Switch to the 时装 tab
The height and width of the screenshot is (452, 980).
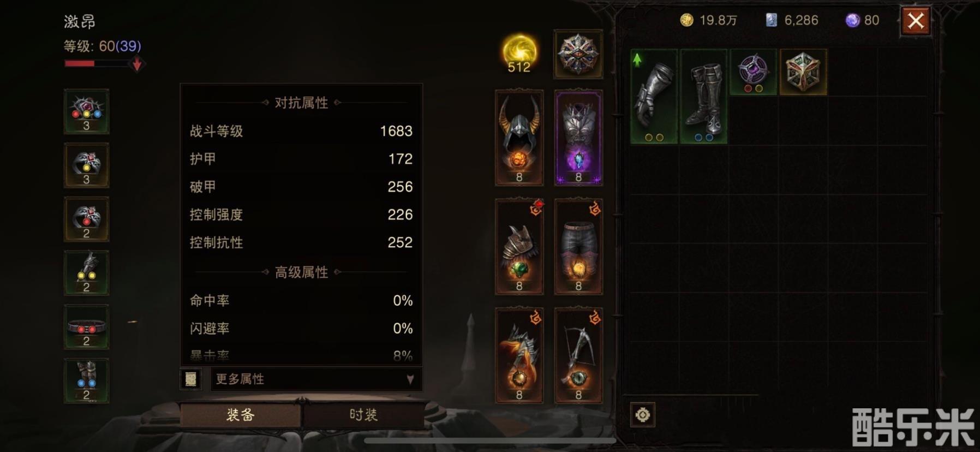click(x=363, y=415)
